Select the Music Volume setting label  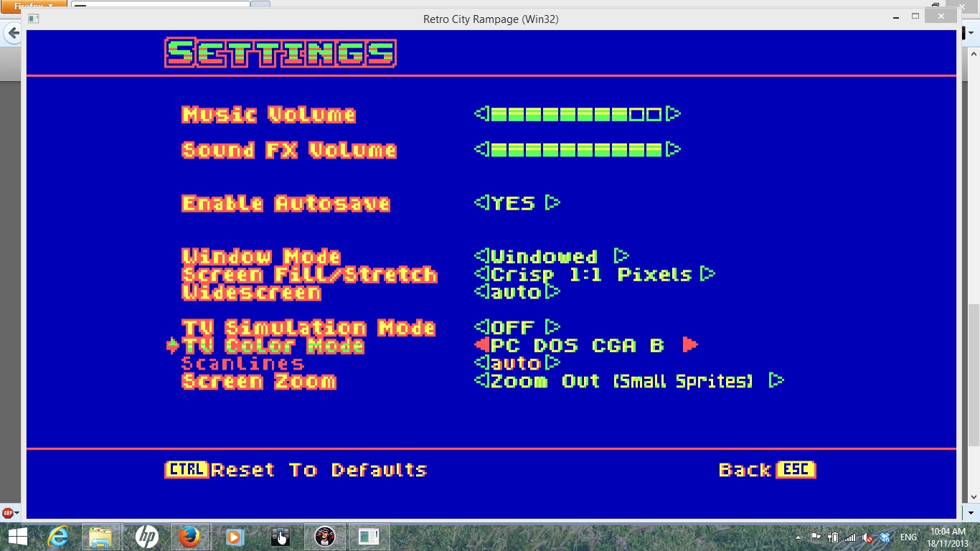pos(269,114)
